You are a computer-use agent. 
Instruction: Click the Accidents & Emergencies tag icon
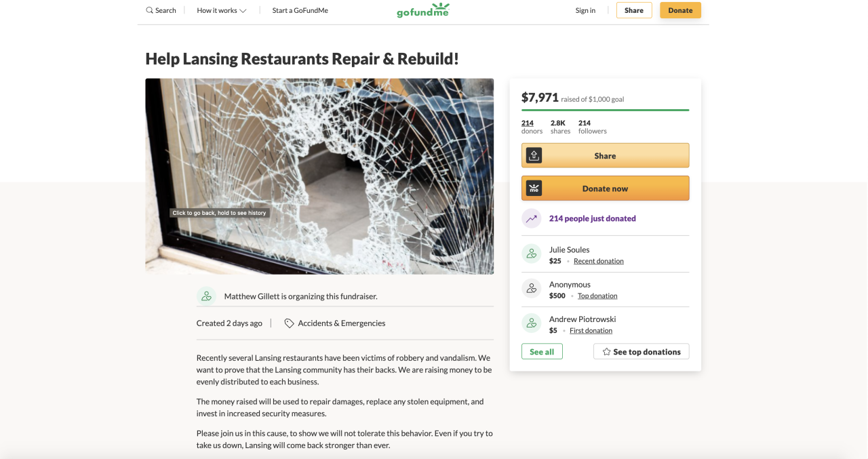click(x=289, y=323)
